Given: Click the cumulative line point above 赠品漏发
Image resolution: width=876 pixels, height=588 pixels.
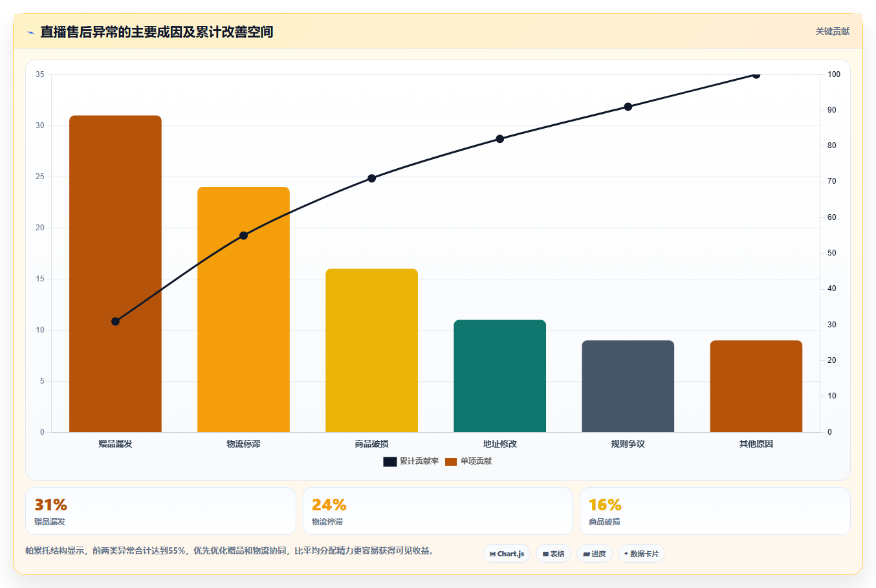Looking at the screenshot, I should click(115, 321).
